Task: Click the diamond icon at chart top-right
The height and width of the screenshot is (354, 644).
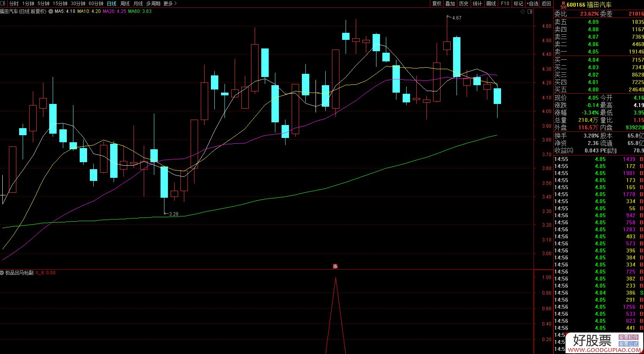Action: 523,12
